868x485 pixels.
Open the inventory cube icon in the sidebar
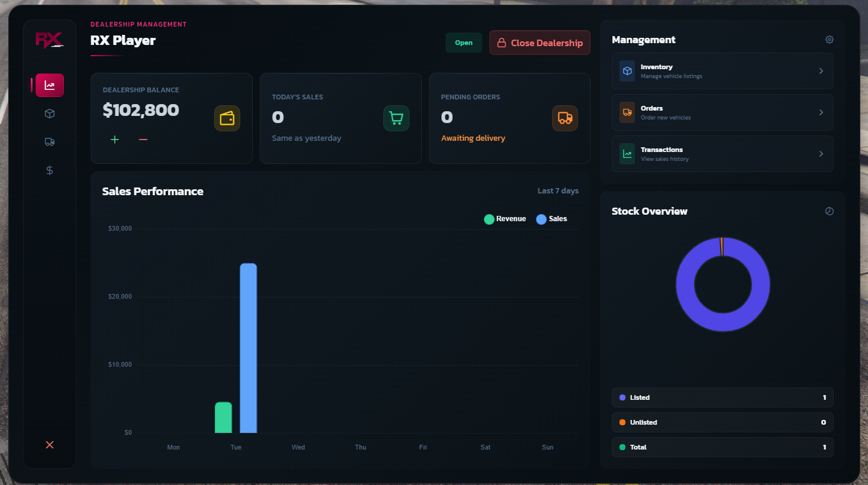(x=49, y=113)
